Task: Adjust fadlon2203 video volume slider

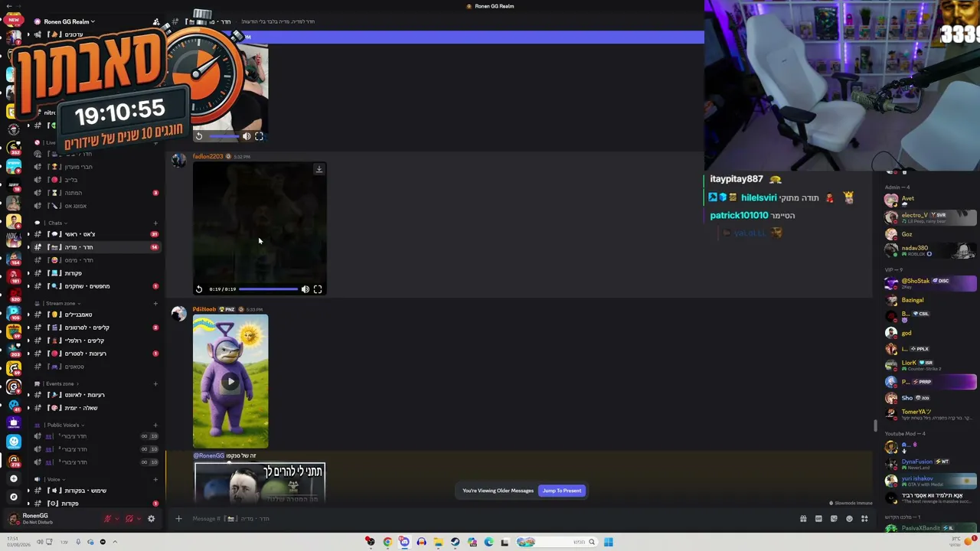Action: click(x=268, y=289)
